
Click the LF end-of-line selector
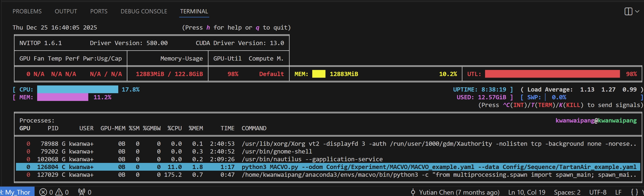coord(618,192)
